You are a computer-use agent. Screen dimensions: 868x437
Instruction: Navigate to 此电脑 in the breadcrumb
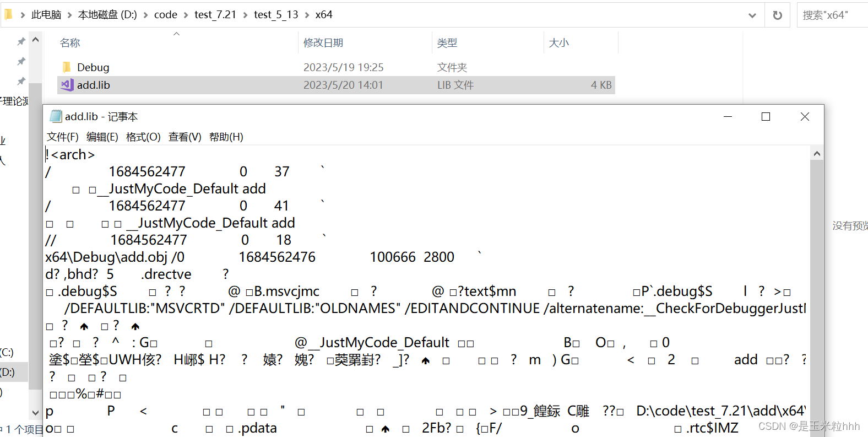click(x=46, y=15)
